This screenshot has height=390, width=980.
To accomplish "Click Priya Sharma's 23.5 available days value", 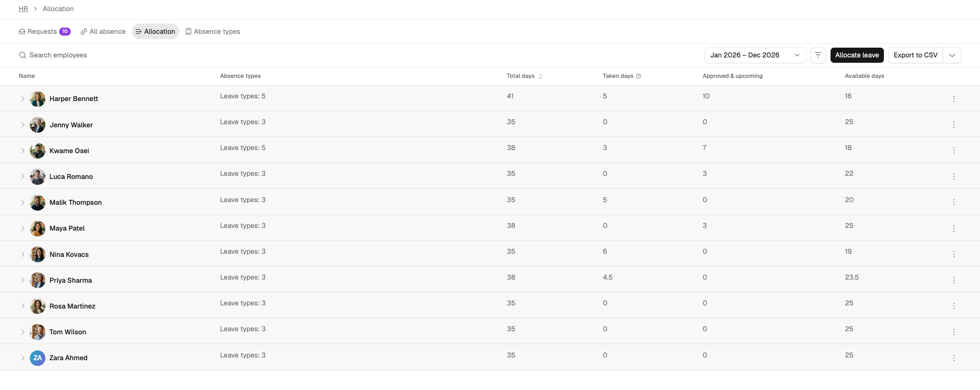I will coord(851,277).
